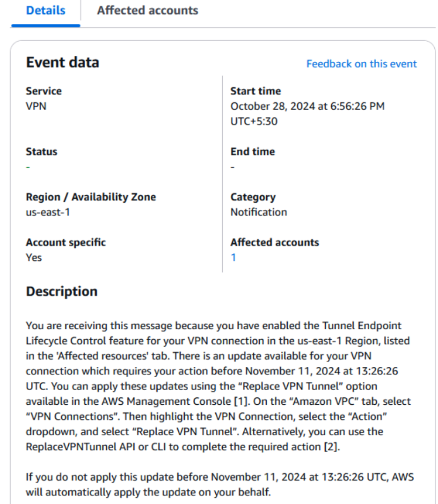This screenshot has width=438, height=504.
Task: Click the Status field dash value
Action: click(28, 166)
